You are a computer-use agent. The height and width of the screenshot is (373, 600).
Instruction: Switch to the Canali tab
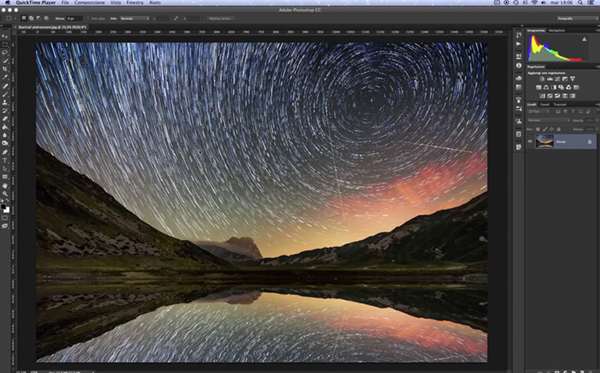[545, 104]
